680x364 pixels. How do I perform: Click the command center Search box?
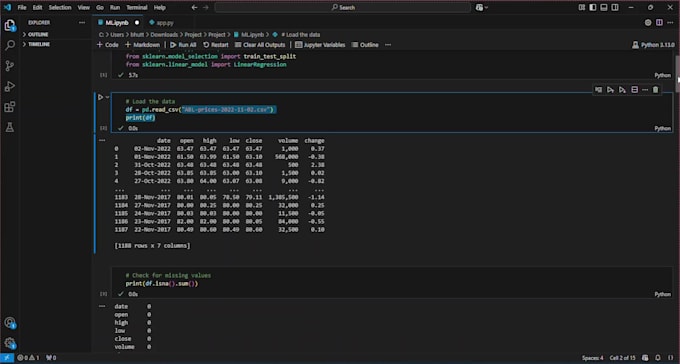pos(343,7)
